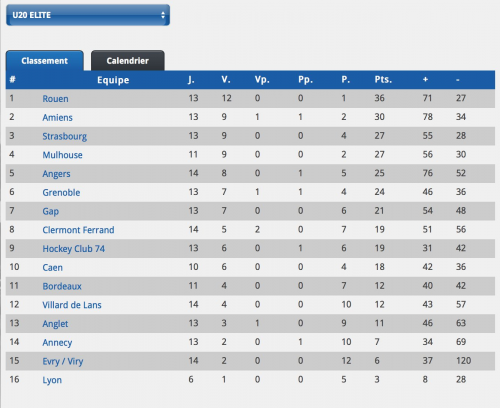Click the Anglet team link
Image resolution: width=500 pixels, height=408 pixels.
55,324
